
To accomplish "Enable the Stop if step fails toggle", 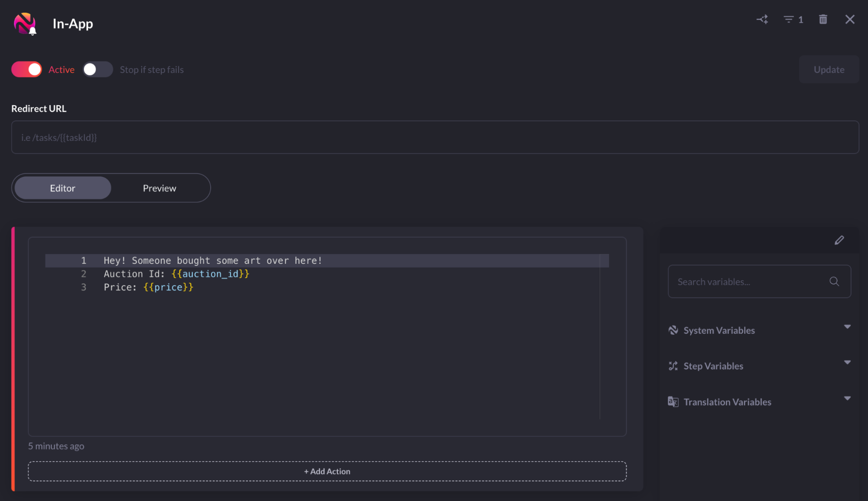I will [98, 70].
